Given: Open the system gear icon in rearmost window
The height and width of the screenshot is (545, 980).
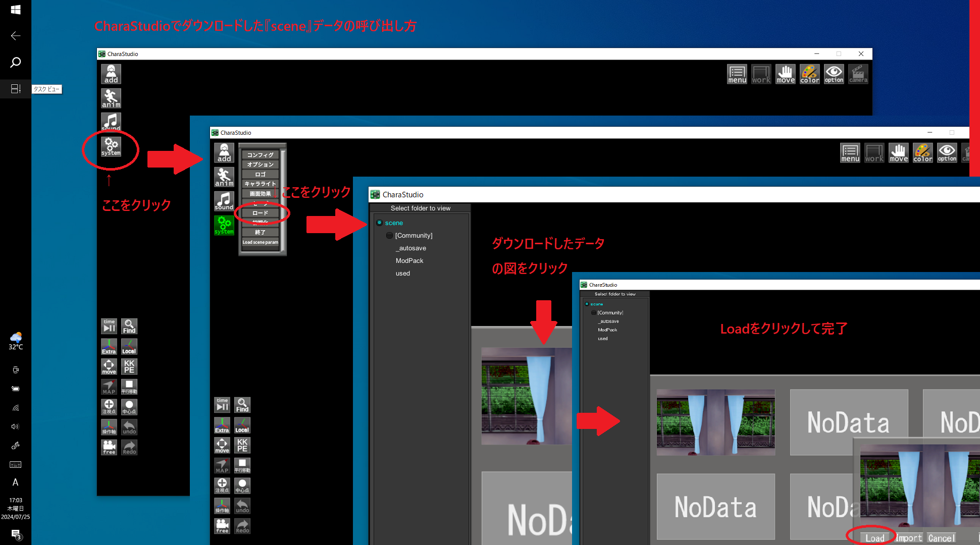Looking at the screenshot, I should (x=111, y=147).
